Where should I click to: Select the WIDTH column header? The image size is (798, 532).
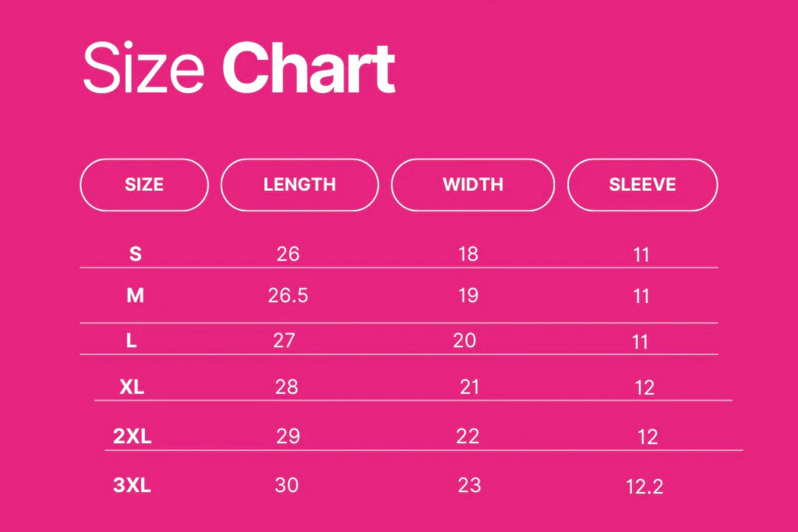(x=472, y=185)
